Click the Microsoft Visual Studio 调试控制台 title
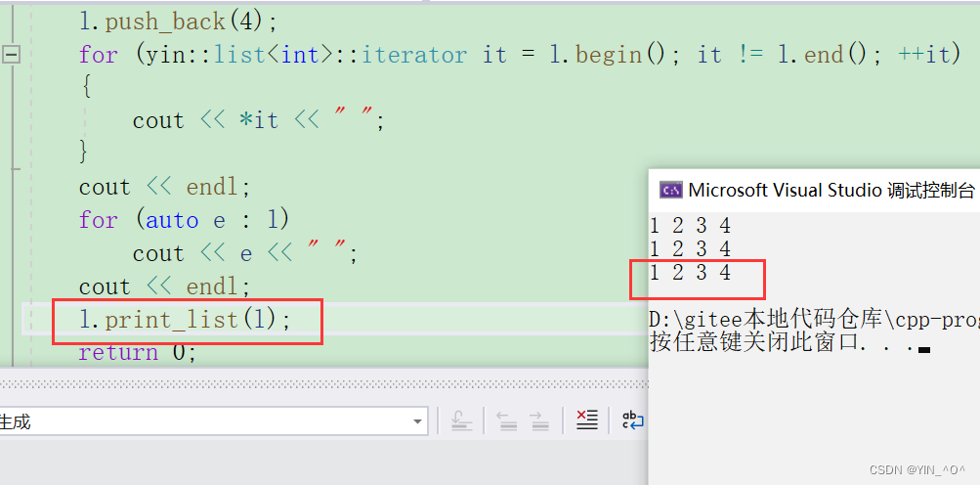The width and height of the screenshot is (980, 485). (831, 191)
